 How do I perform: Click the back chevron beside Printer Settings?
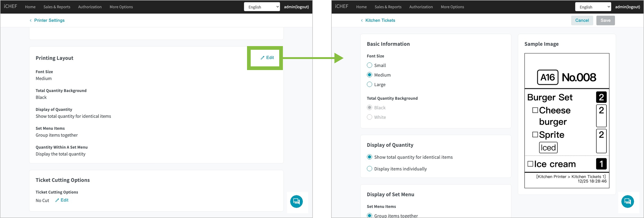coord(31,21)
